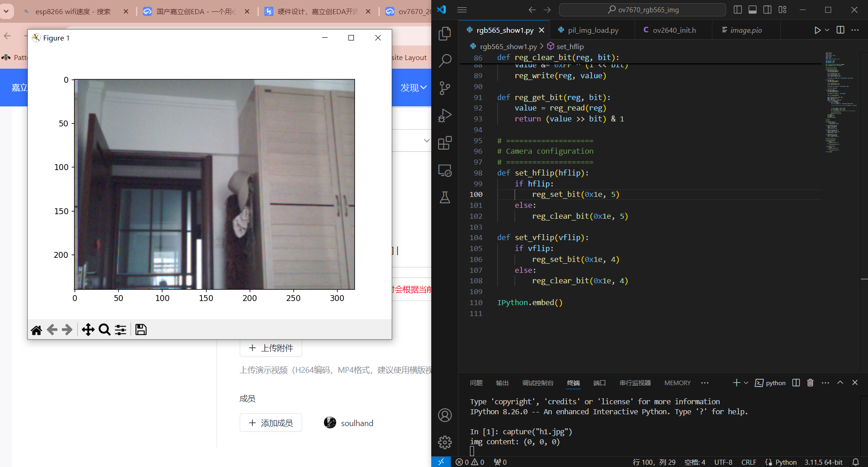Open the Source Control view
The width and height of the screenshot is (868, 467).
(x=445, y=88)
